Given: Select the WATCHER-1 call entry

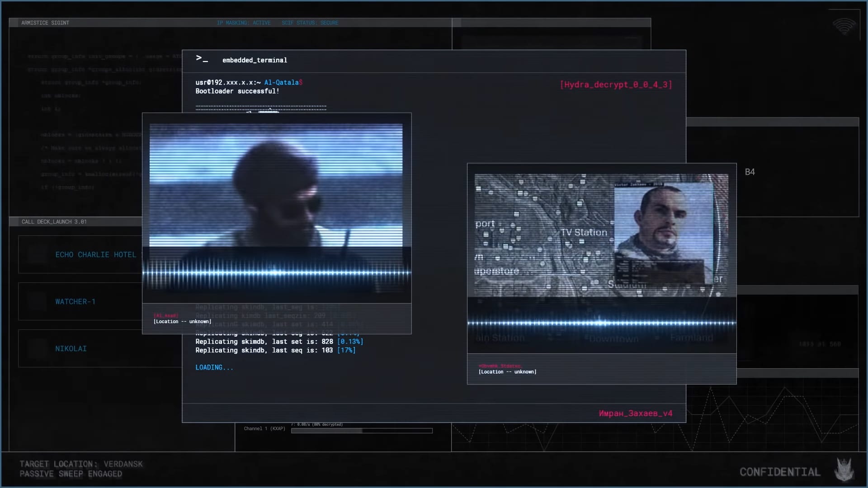Looking at the screenshot, I should 75,302.
